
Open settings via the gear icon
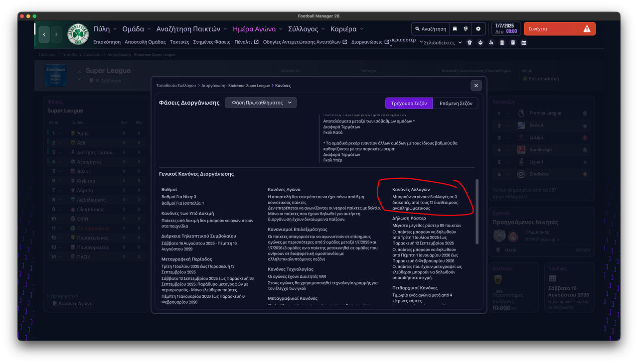pyautogui.click(x=478, y=29)
